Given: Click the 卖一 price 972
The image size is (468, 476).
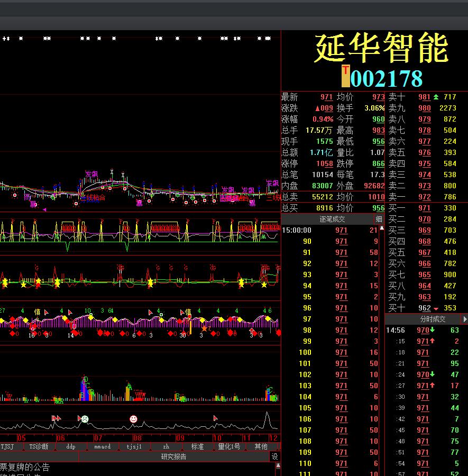Looking at the screenshot, I should click(x=424, y=197).
